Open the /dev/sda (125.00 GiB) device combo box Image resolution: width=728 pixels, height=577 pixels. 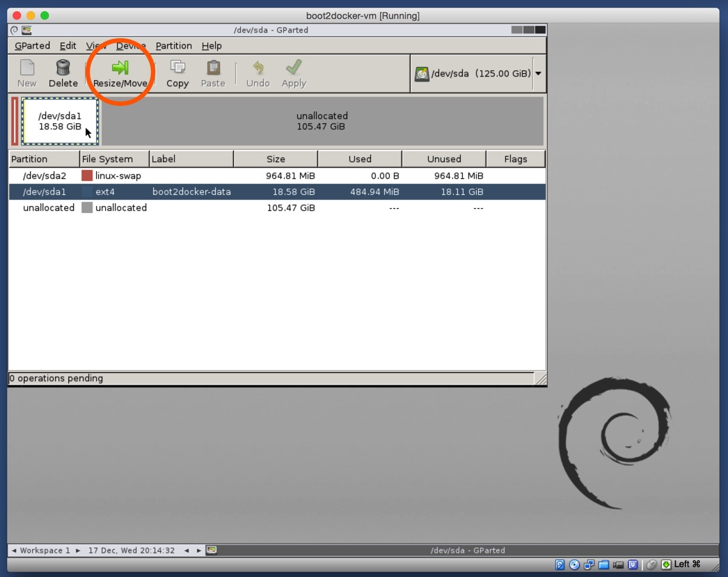(x=478, y=74)
